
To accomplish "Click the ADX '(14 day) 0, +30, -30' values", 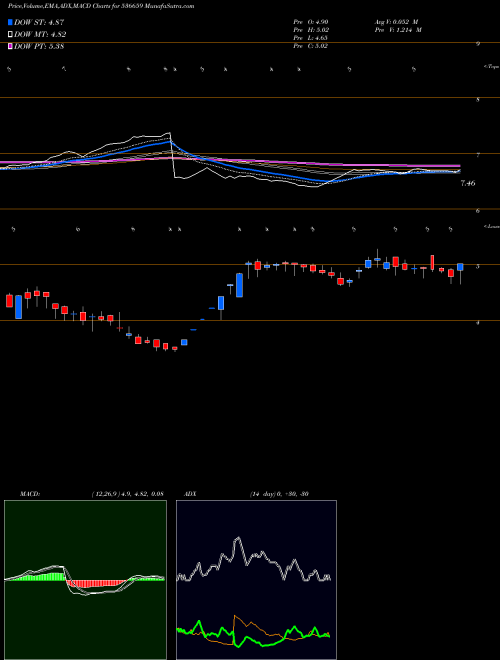I will pos(280,494).
